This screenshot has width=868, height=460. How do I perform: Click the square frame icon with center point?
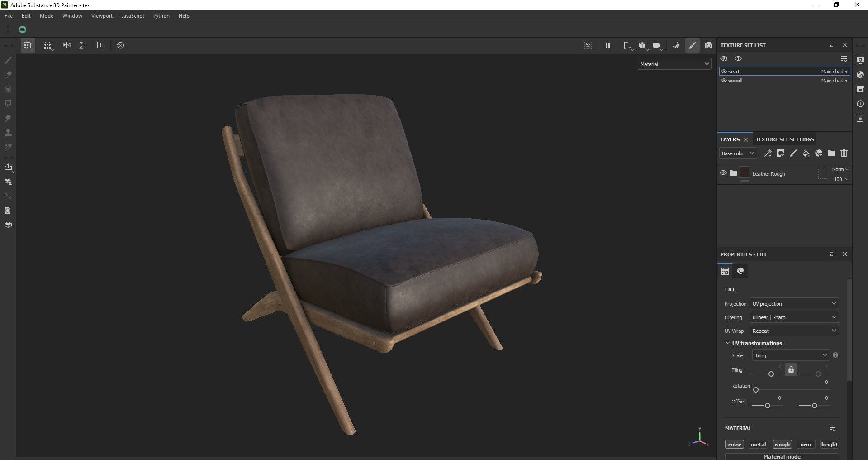click(x=101, y=45)
